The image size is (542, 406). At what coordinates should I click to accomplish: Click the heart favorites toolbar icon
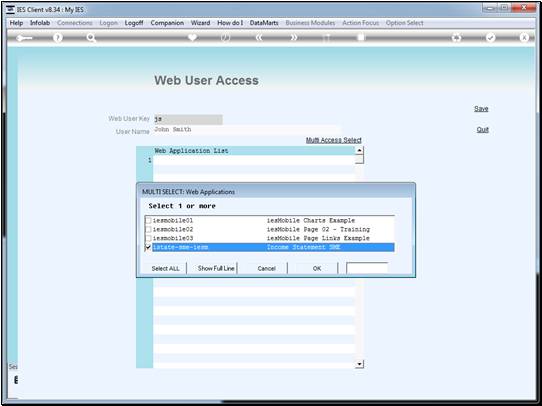coord(192,37)
